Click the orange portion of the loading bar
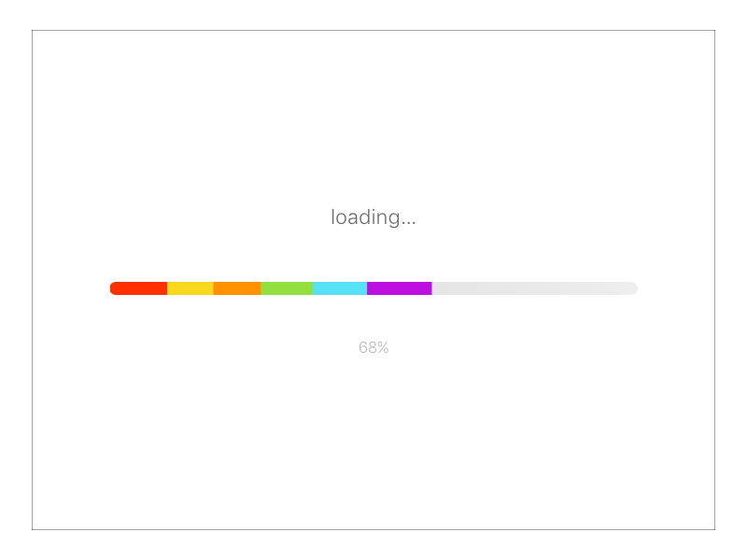747x560 pixels. coord(238,288)
